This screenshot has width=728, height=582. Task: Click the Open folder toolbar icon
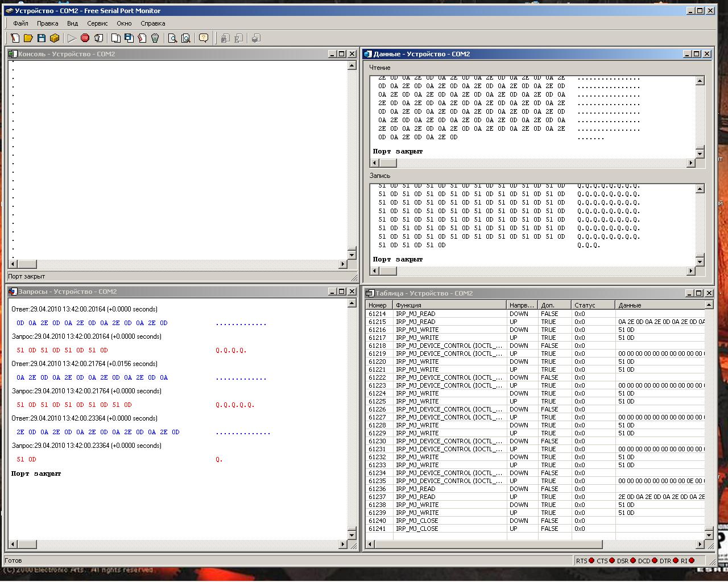pyautogui.click(x=28, y=38)
